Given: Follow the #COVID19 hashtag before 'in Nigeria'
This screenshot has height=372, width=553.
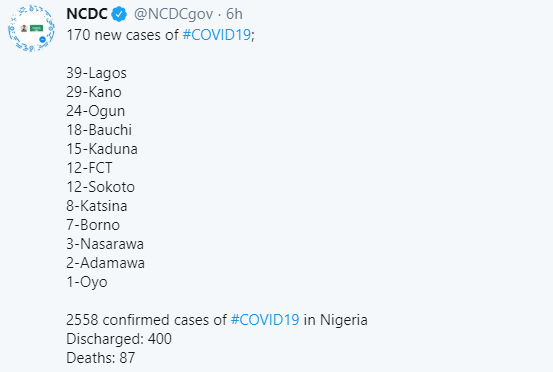Looking at the screenshot, I should coord(265,320).
